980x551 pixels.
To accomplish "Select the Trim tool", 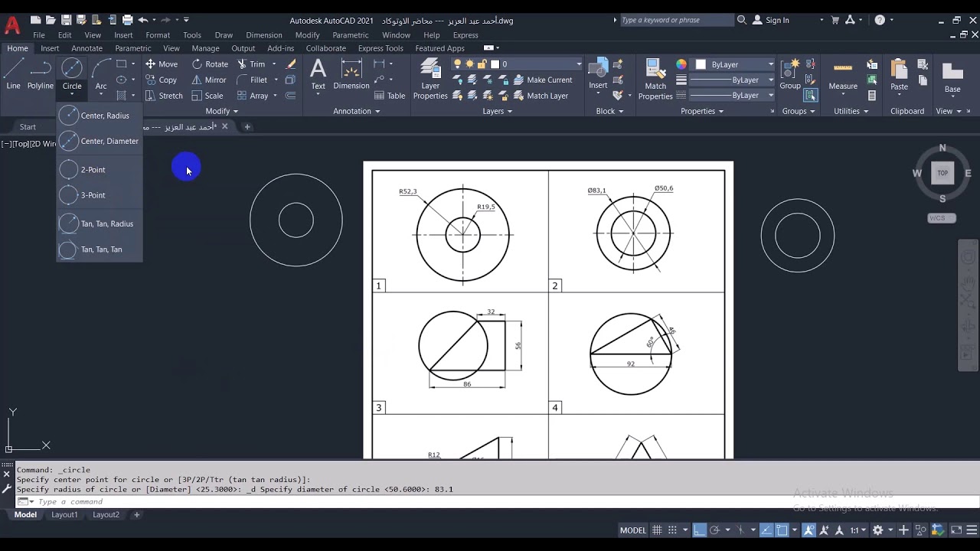I will point(251,64).
